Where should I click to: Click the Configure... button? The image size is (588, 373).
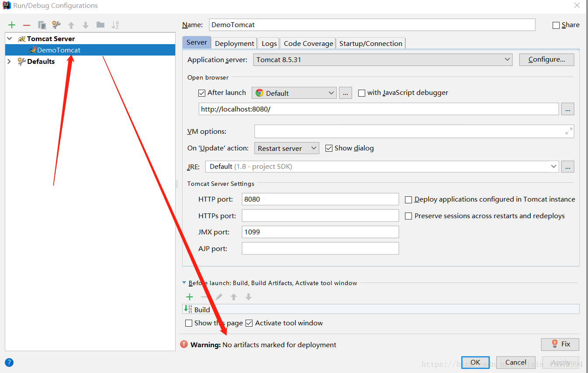tap(546, 59)
